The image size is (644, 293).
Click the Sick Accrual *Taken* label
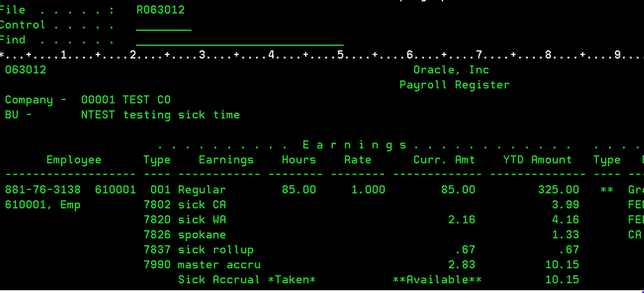tap(247, 280)
